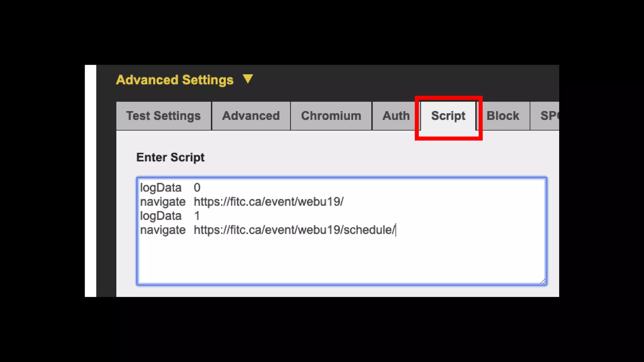Place cursor on the second logData word

161,216
